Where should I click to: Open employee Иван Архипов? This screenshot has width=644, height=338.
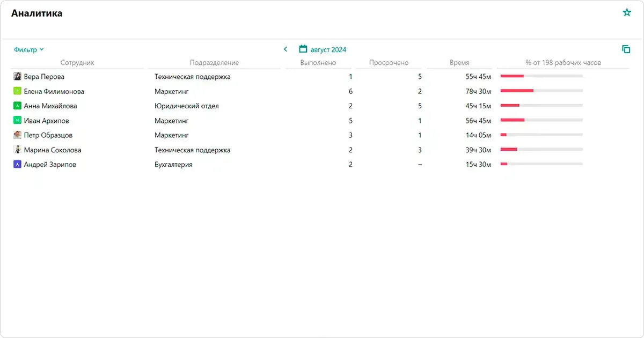pos(47,121)
